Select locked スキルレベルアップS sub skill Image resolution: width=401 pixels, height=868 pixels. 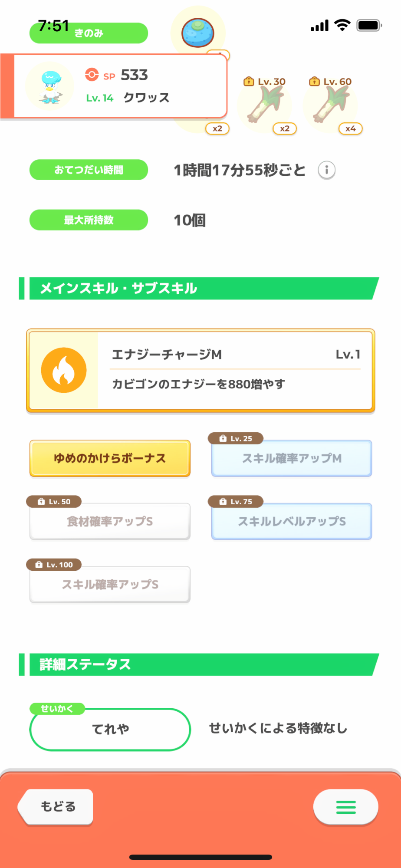[292, 521]
